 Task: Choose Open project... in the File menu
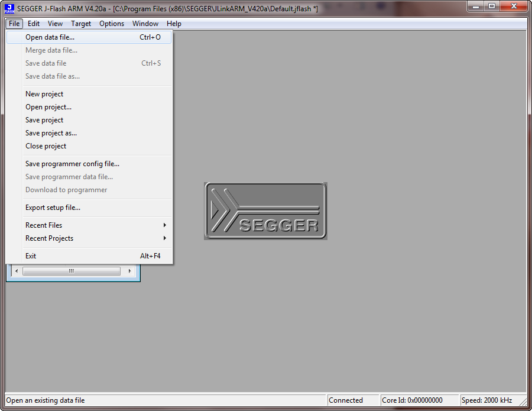coord(48,107)
